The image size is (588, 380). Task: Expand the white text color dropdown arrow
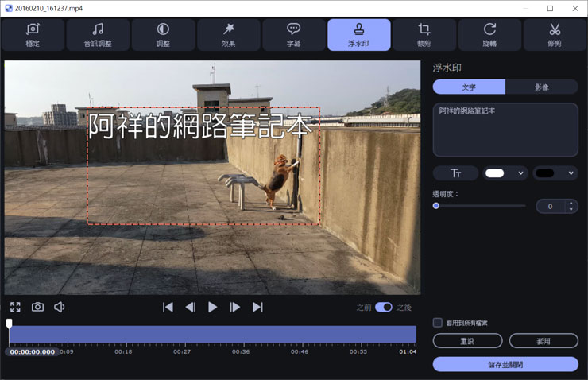pos(520,173)
